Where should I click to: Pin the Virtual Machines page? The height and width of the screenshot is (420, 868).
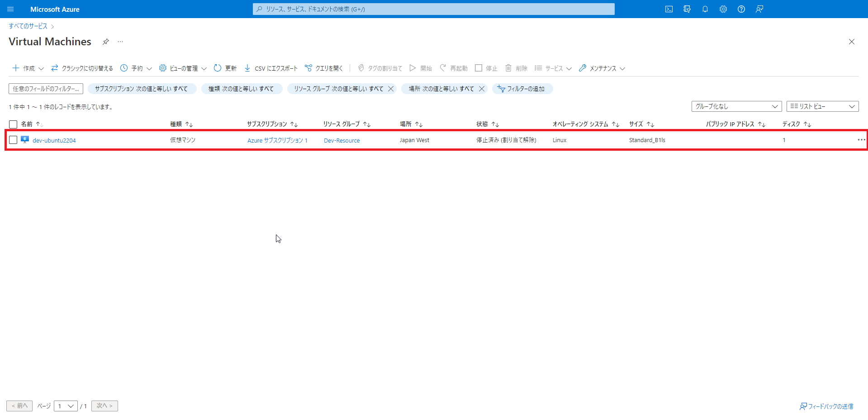coord(105,42)
